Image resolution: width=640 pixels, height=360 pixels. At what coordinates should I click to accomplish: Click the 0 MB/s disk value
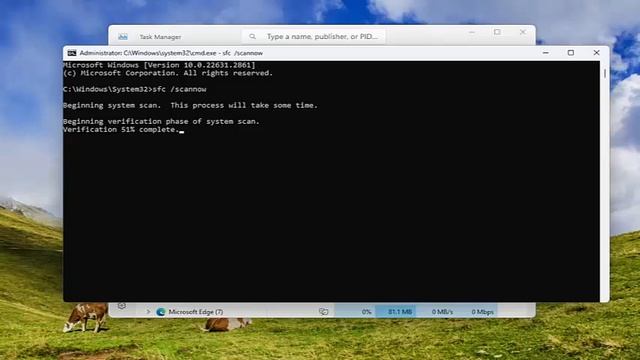[442, 312]
